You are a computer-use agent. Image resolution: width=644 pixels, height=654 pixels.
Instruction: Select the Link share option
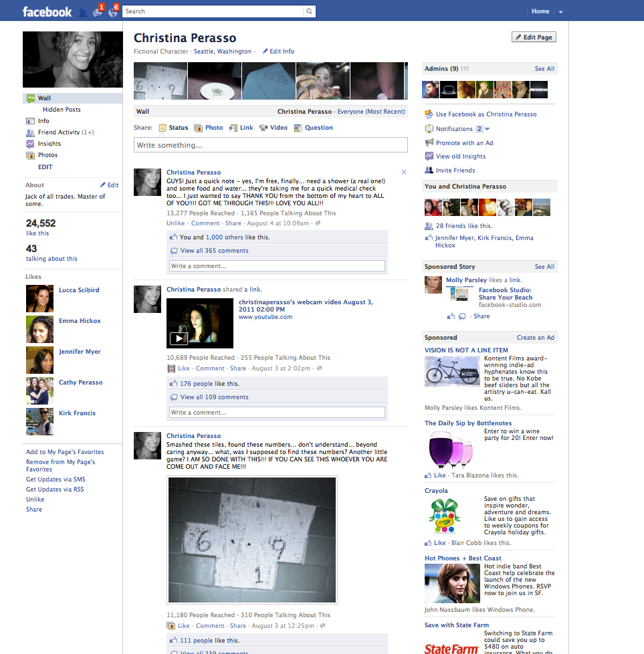241,128
